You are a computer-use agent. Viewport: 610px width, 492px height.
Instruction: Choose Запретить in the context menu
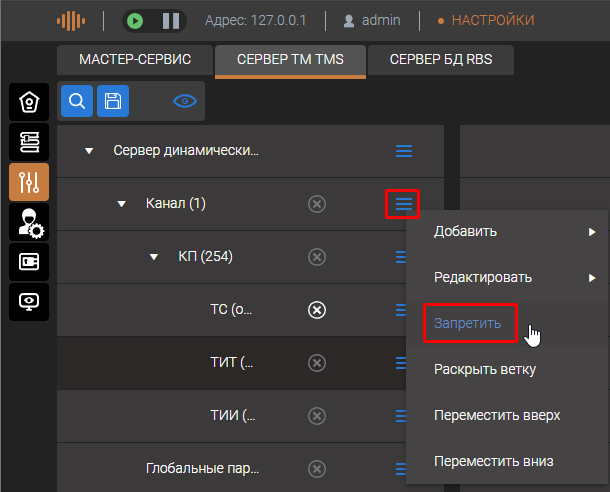point(469,324)
